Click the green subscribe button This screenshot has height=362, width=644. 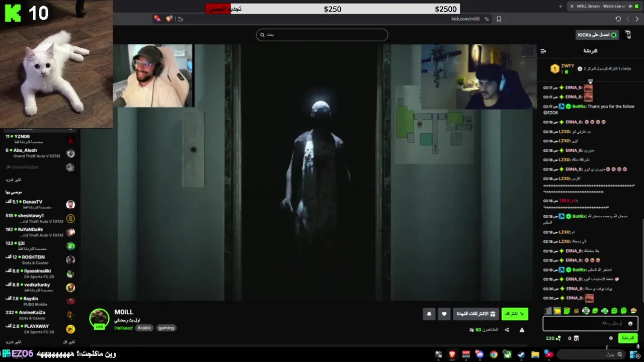(x=515, y=314)
